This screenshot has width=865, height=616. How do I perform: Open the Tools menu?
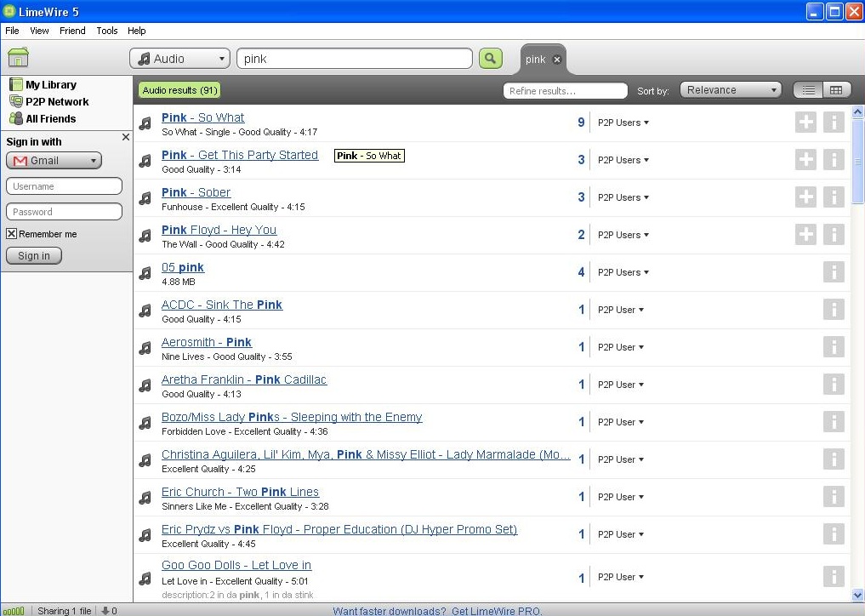[106, 31]
